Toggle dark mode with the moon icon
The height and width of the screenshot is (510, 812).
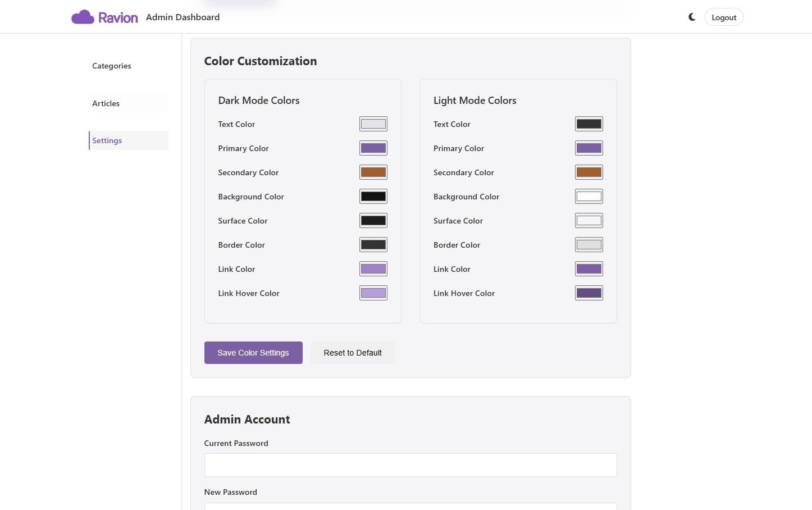[x=692, y=17]
